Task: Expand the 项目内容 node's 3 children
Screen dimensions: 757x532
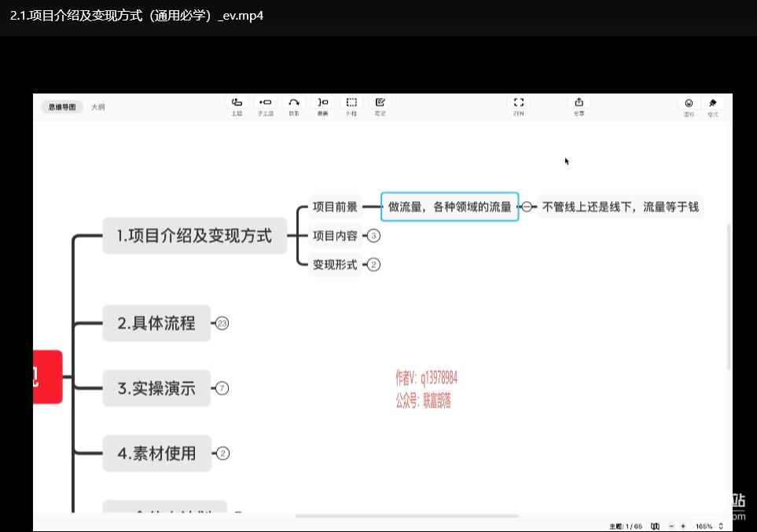Action: tap(374, 236)
